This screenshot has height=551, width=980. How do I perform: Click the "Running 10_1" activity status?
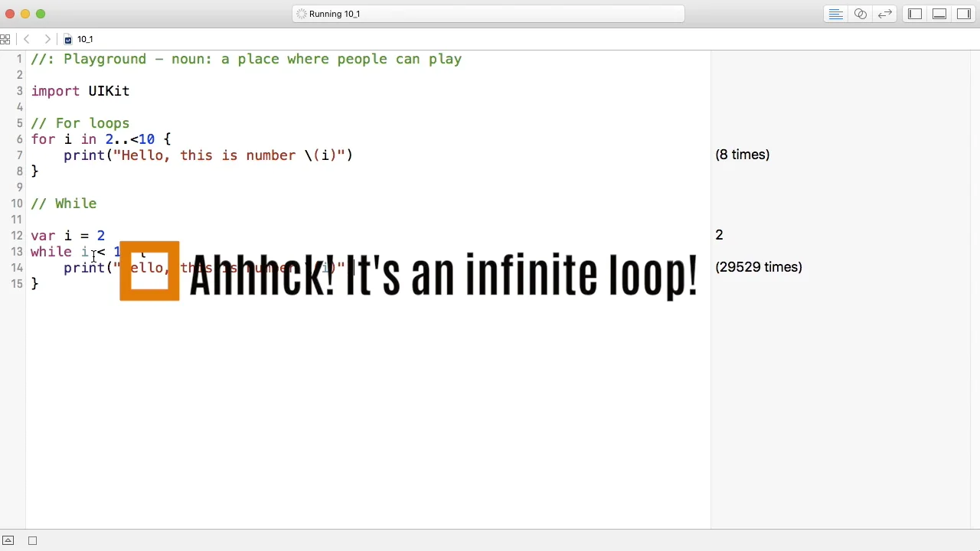[488, 14]
